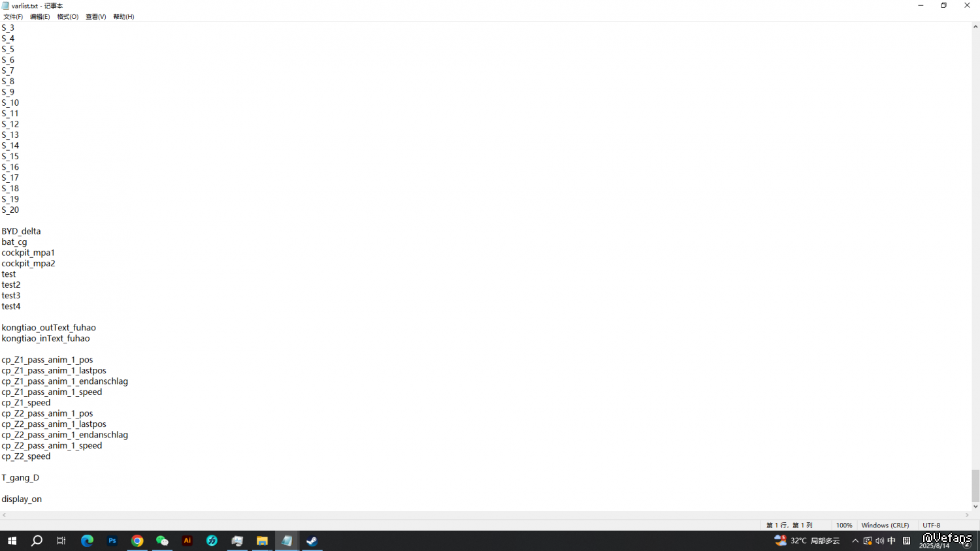Click the vertical scrollbar up arrow
This screenshot has height=551, width=980.
coord(975,27)
